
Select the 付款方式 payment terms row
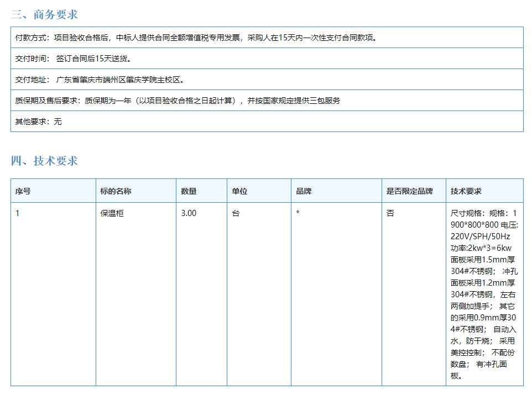tap(196, 38)
